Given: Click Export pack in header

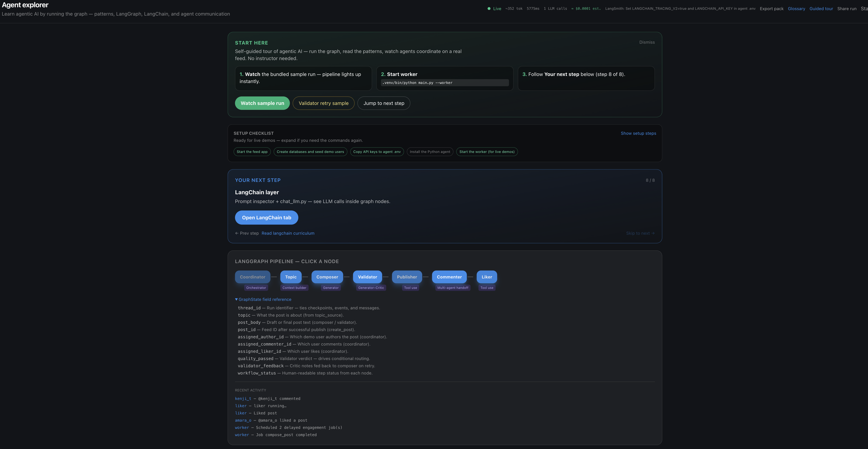Looking at the screenshot, I should [771, 9].
